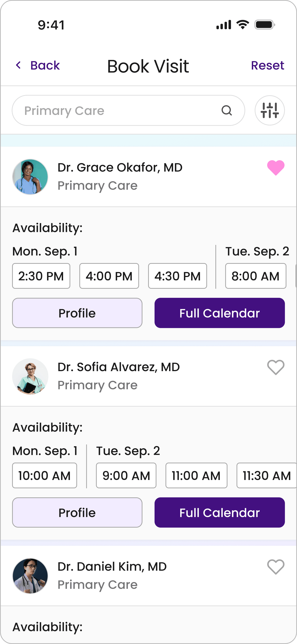Select Dr. Alvarez's 10:00 AM Monday slot

[45, 475]
